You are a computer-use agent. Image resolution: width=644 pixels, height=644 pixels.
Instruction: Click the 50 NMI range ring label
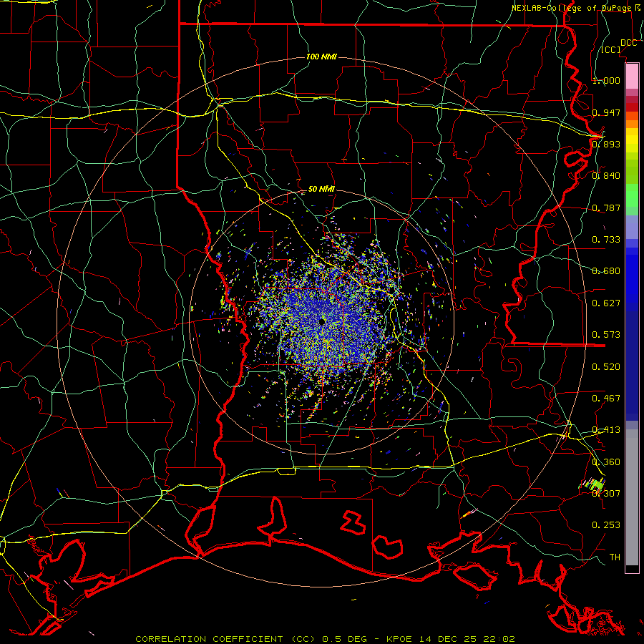[x=321, y=189]
